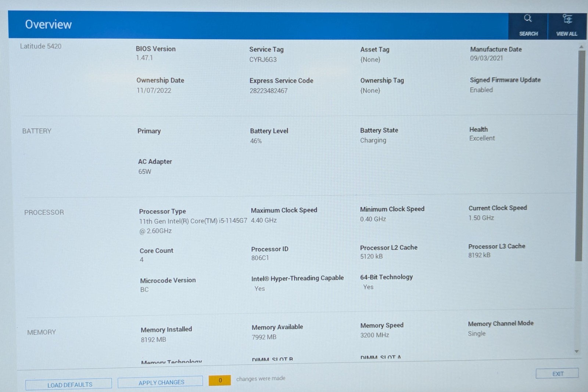
Task: Click the scrollbar up arrow
Action: tap(581, 47)
